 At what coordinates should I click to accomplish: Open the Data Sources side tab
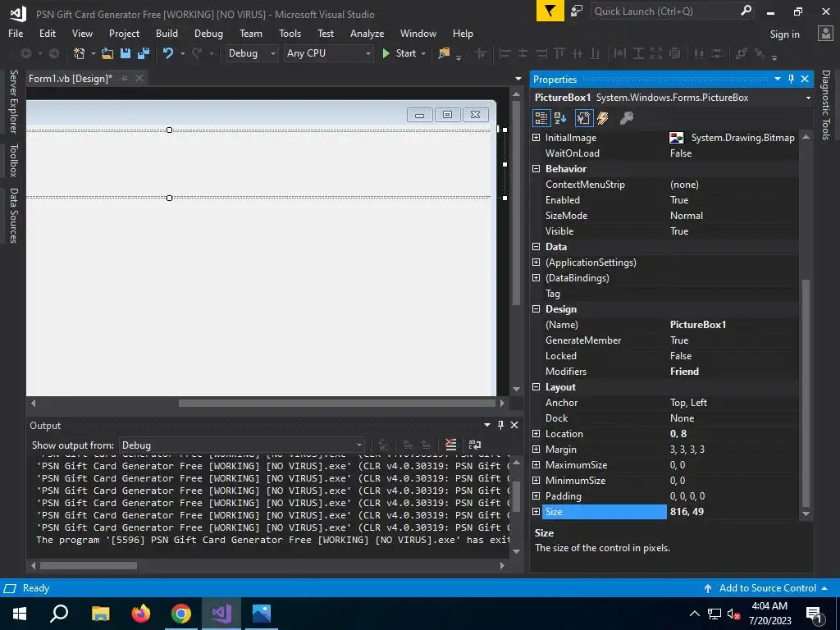click(13, 216)
